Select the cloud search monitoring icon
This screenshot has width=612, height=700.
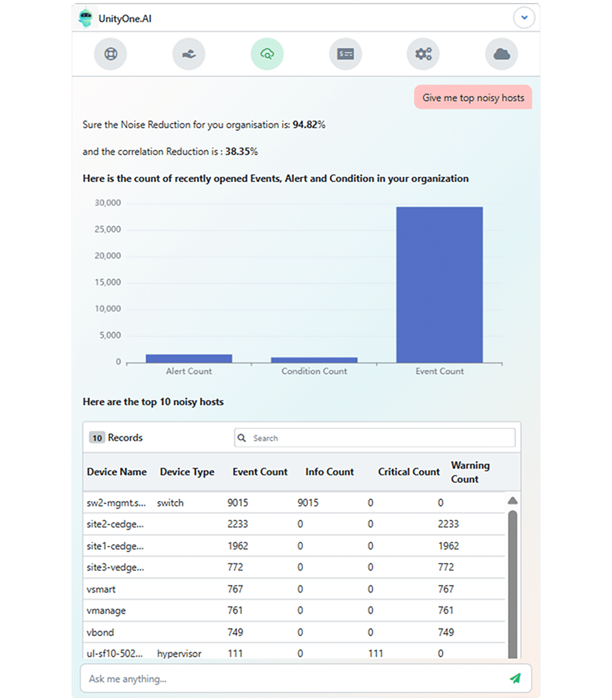[267, 54]
